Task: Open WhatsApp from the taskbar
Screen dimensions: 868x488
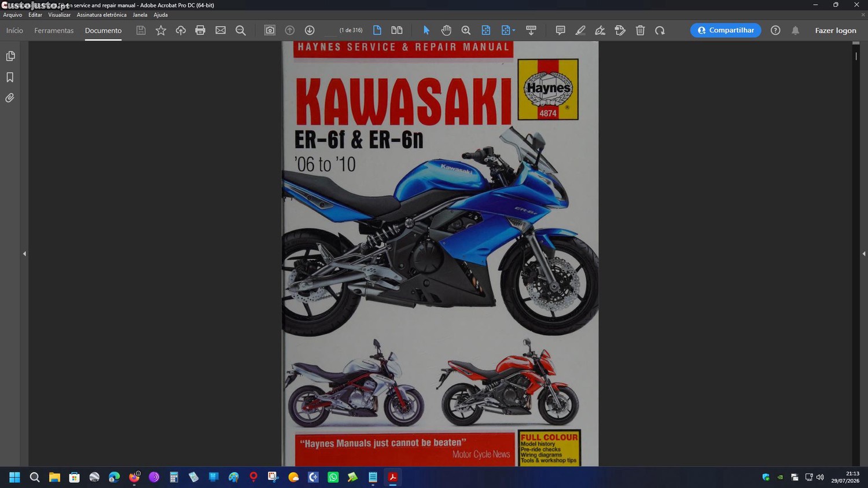Action: coord(333,477)
